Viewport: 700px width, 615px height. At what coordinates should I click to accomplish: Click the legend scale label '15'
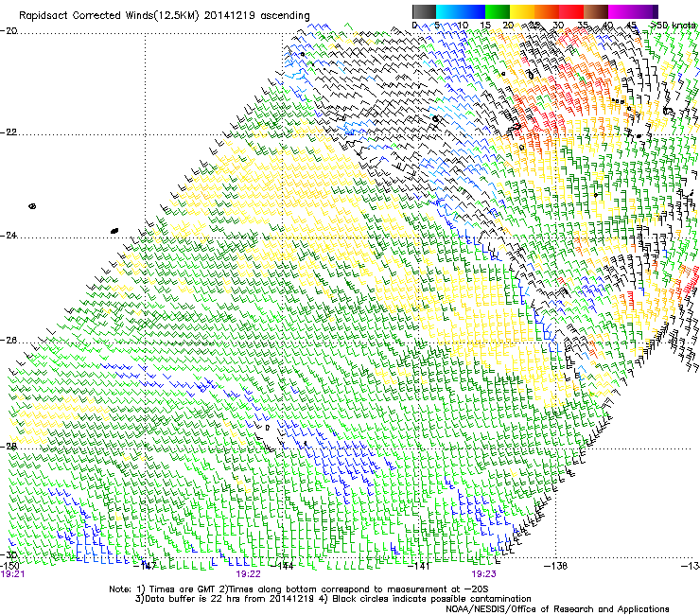click(x=485, y=25)
